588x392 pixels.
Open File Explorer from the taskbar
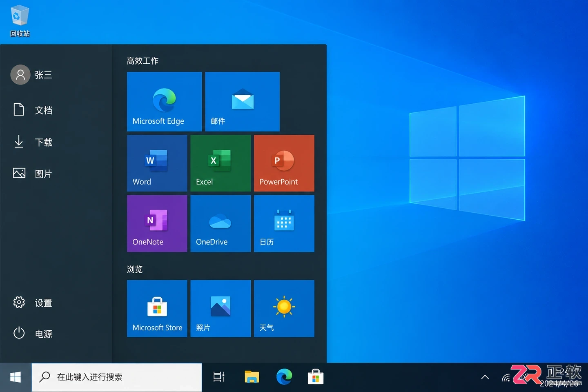252,377
